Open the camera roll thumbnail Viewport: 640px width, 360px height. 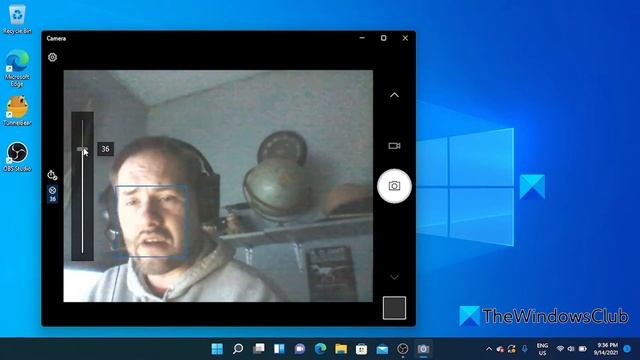coord(394,308)
